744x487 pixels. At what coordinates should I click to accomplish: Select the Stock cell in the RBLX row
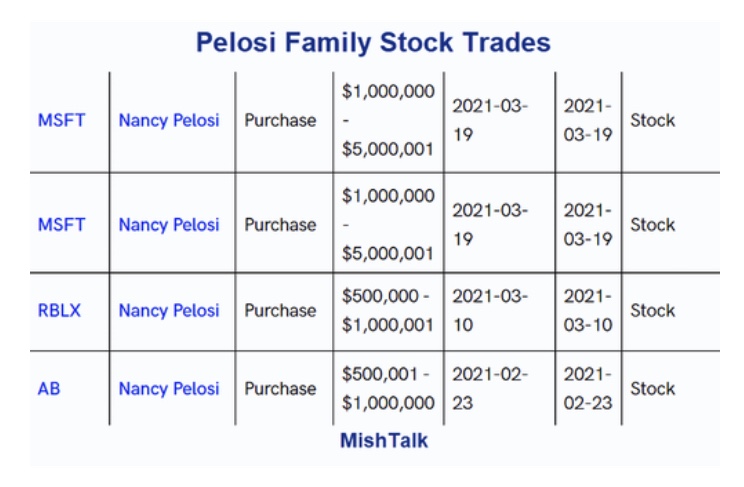653,311
